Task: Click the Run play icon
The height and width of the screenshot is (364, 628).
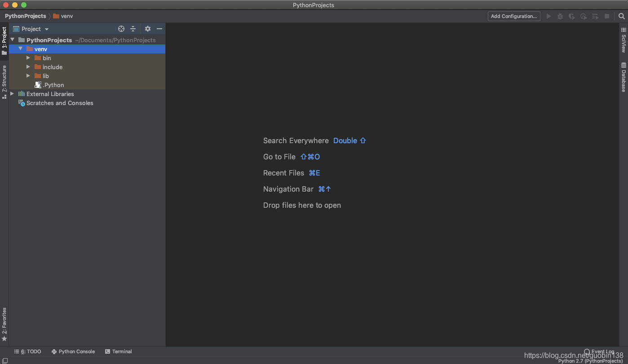Action: click(548, 16)
